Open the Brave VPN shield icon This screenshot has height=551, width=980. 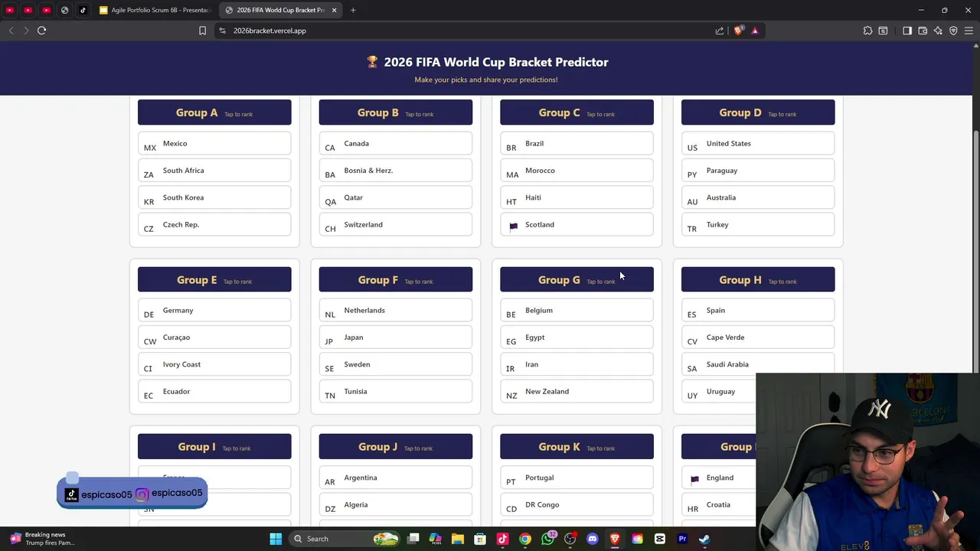click(953, 31)
